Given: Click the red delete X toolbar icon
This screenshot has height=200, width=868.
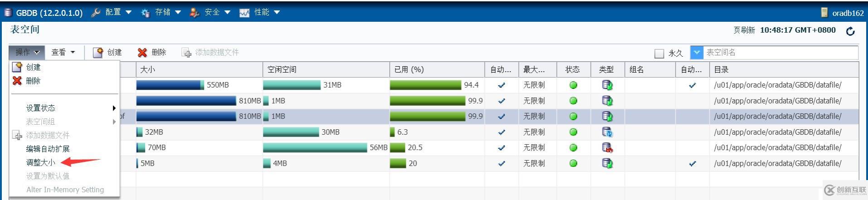Looking at the screenshot, I should tap(142, 53).
